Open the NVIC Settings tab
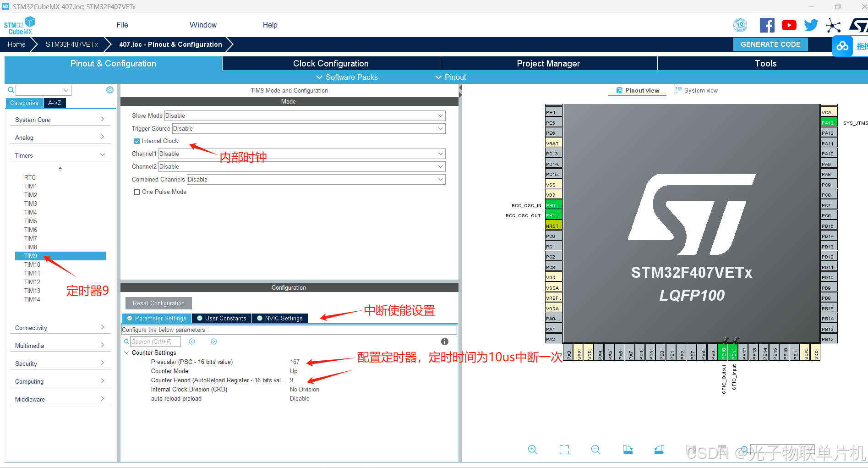Viewport: 868px width, 468px height. (280, 318)
